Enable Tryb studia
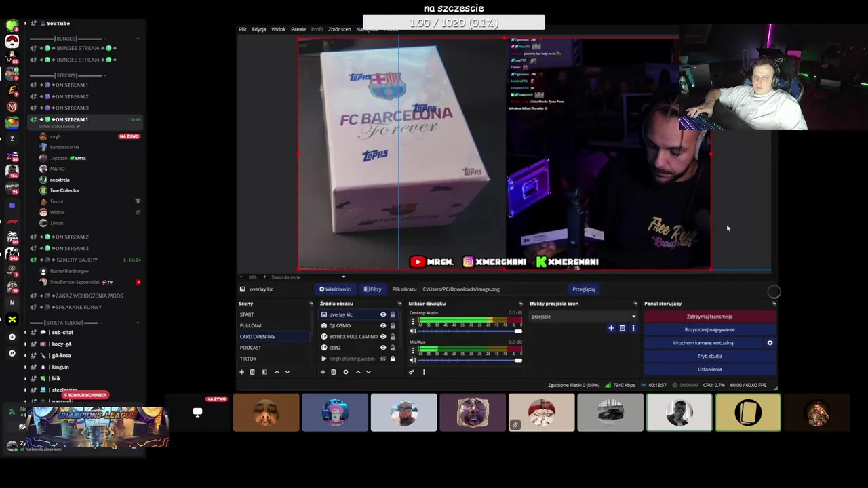Image resolution: width=868 pixels, height=488 pixels. (709, 356)
